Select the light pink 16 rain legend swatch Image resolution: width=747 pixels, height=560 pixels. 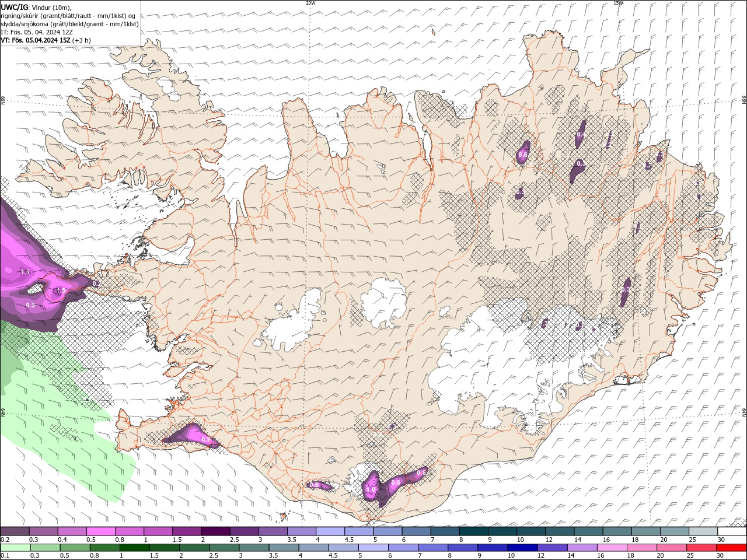coord(613,548)
